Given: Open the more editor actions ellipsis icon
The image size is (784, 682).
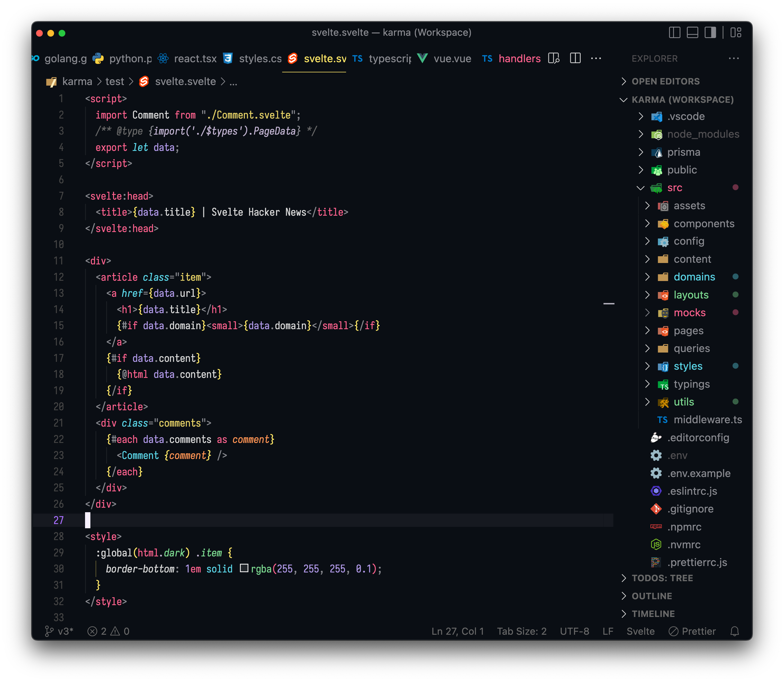Looking at the screenshot, I should click(x=596, y=58).
